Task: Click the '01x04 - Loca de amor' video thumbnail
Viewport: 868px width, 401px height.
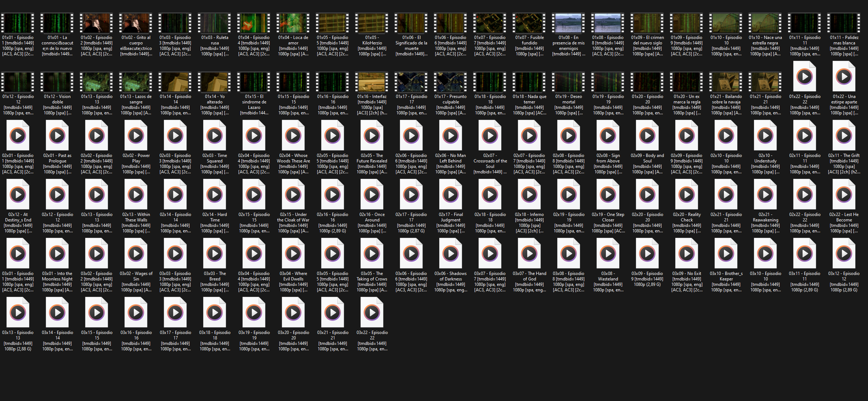Action: pyautogui.click(x=293, y=23)
